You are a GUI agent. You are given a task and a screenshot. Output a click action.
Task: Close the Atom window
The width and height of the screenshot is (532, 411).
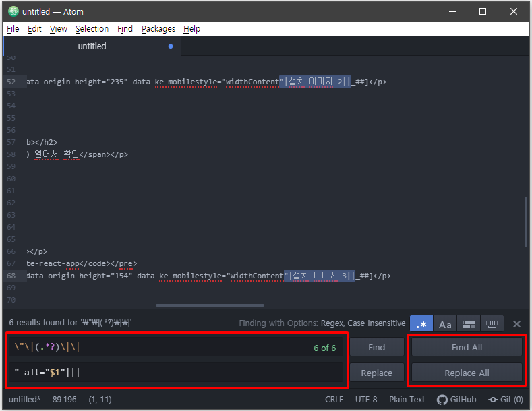(x=513, y=11)
